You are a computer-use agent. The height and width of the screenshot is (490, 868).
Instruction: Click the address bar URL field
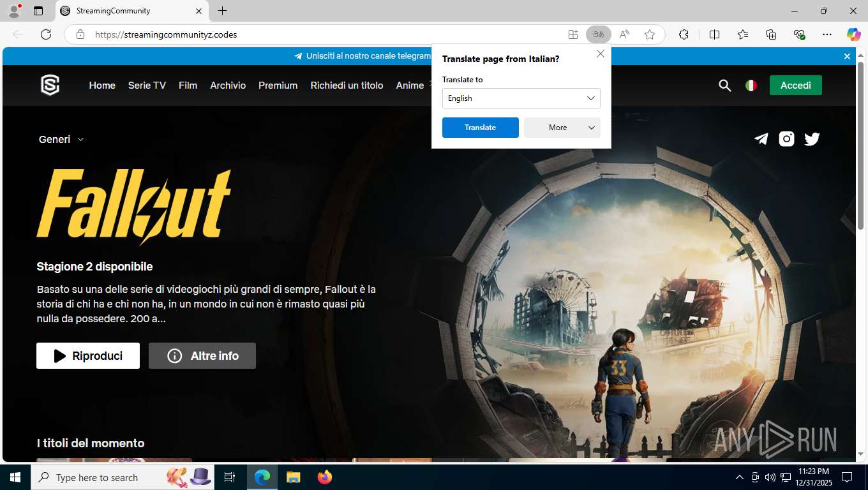tap(325, 34)
